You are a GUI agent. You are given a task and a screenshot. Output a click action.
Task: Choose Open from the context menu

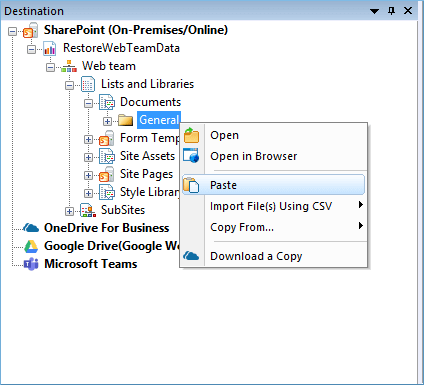(273, 135)
